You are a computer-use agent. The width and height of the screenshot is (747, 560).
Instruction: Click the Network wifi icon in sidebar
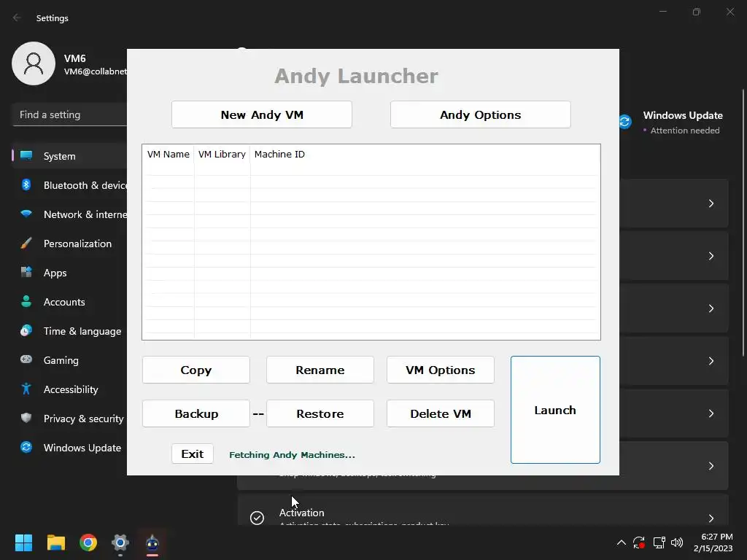pos(26,214)
